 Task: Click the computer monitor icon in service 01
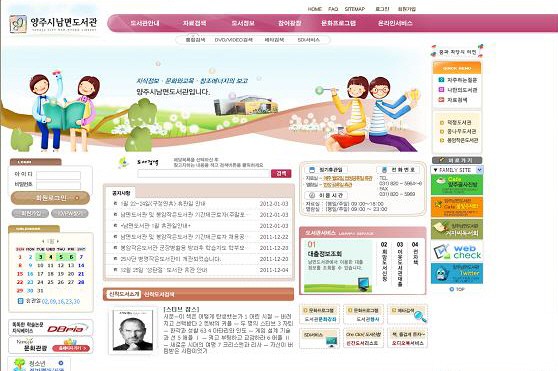click(364, 283)
